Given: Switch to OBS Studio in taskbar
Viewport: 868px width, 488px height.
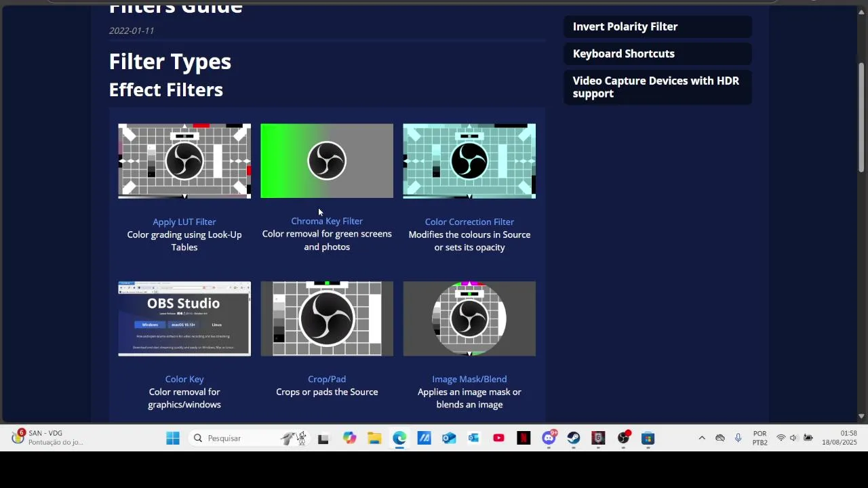Looking at the screenshot, I should point(623,439).
